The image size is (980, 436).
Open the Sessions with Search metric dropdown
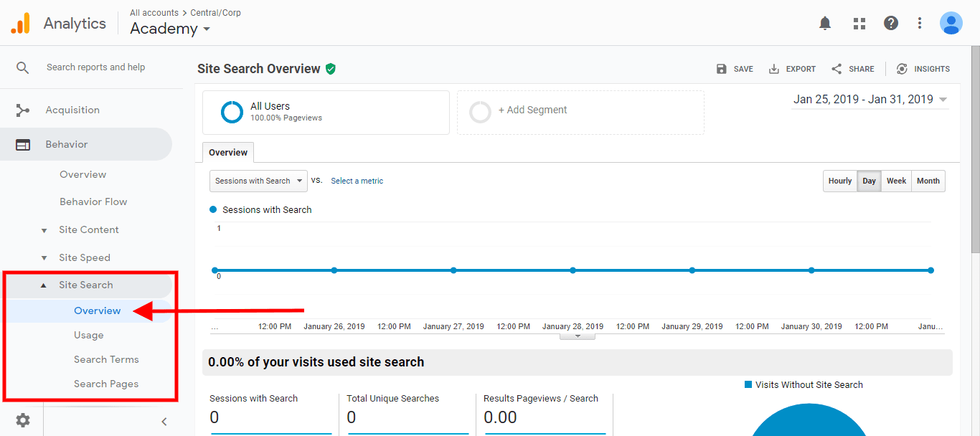[x=258, y=181]
